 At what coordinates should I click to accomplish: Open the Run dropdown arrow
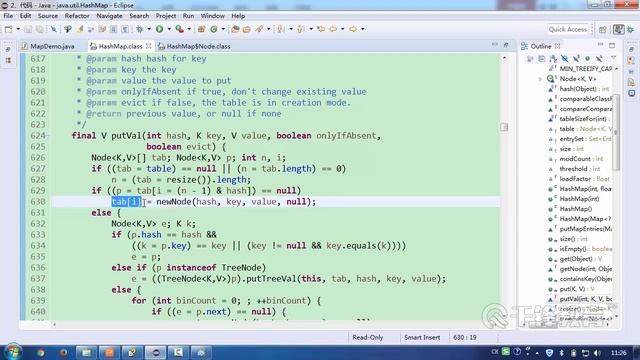tap(169, 29)
